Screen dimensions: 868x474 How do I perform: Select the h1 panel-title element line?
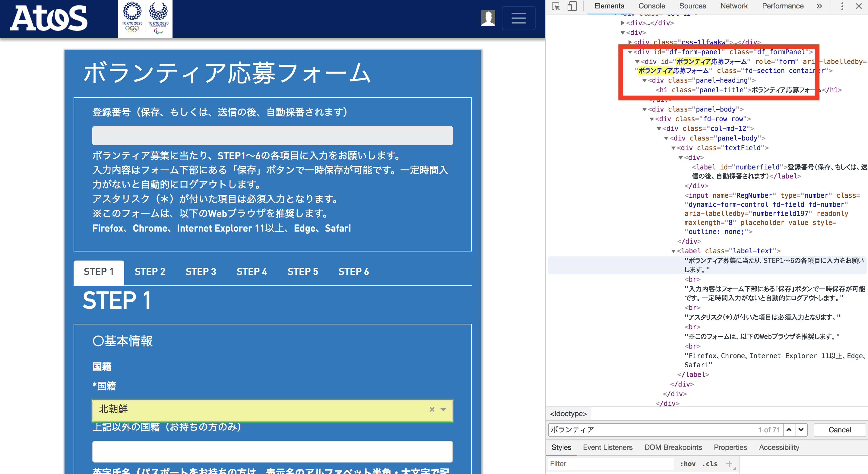click(x=748, y=90)
